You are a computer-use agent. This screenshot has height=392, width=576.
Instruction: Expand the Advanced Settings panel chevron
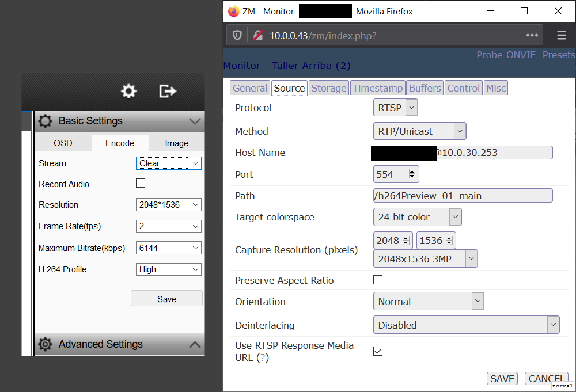coord(195,344)
